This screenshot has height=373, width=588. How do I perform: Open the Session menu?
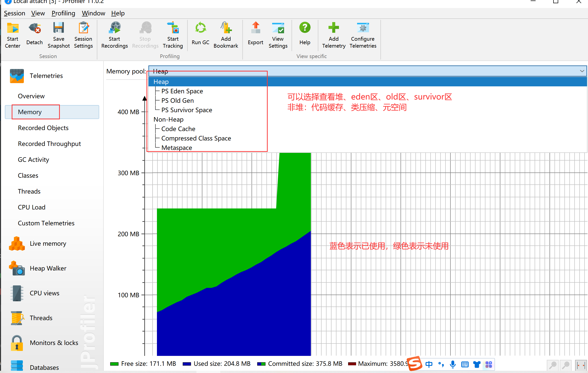click(14, 14)
